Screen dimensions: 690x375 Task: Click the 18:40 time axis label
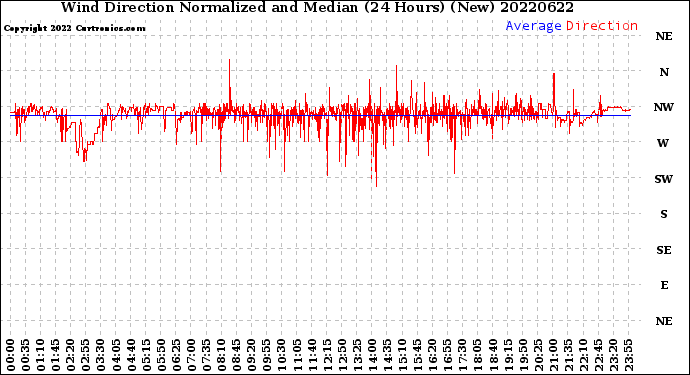pos(493,355)
